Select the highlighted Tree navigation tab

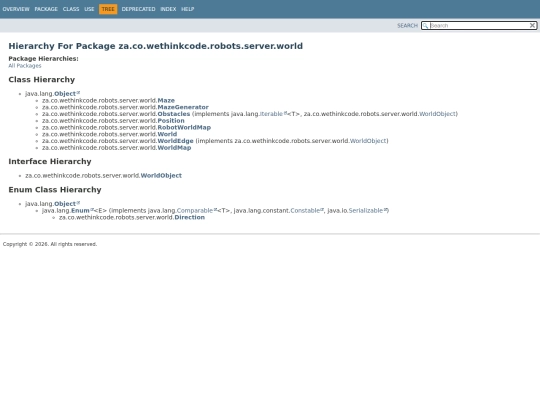(x=108, y=9)
